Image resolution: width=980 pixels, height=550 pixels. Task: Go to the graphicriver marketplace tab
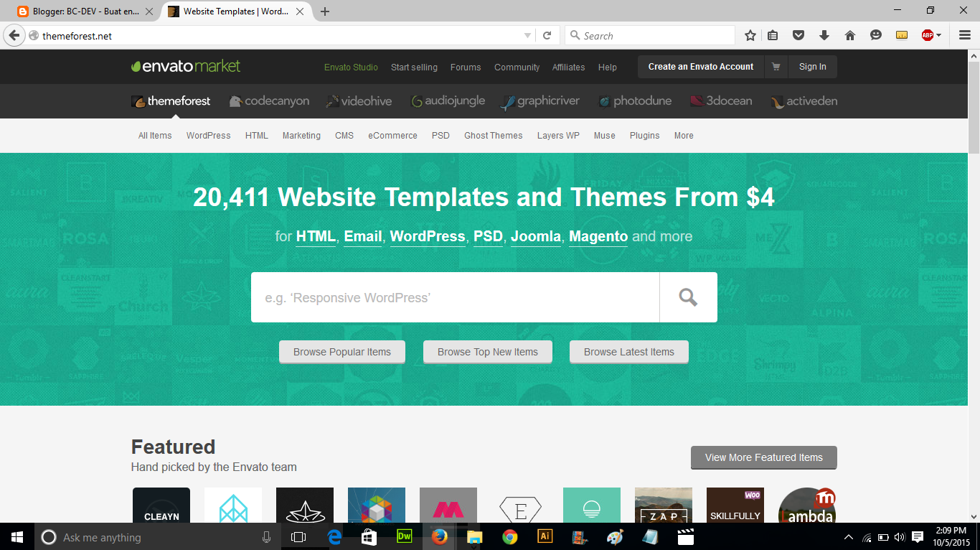[x=540, y=101]
